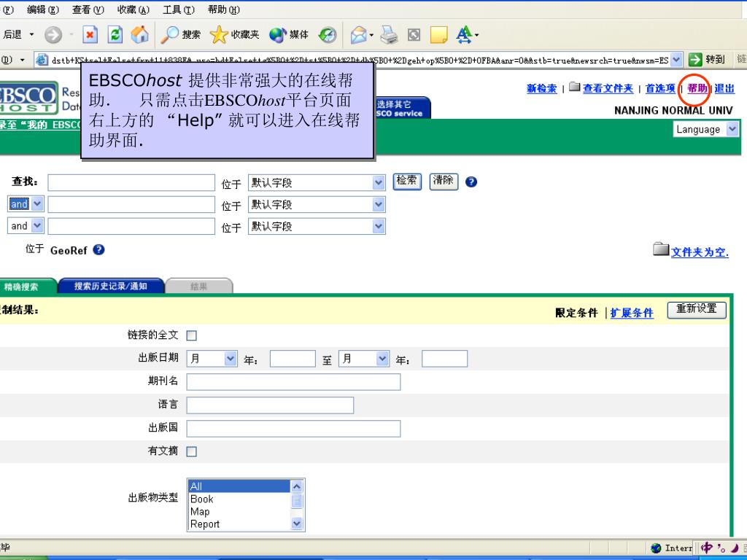Click the 文件夹为空 link
This screenshot has width=747, height=560.
[x=700, y=252]
